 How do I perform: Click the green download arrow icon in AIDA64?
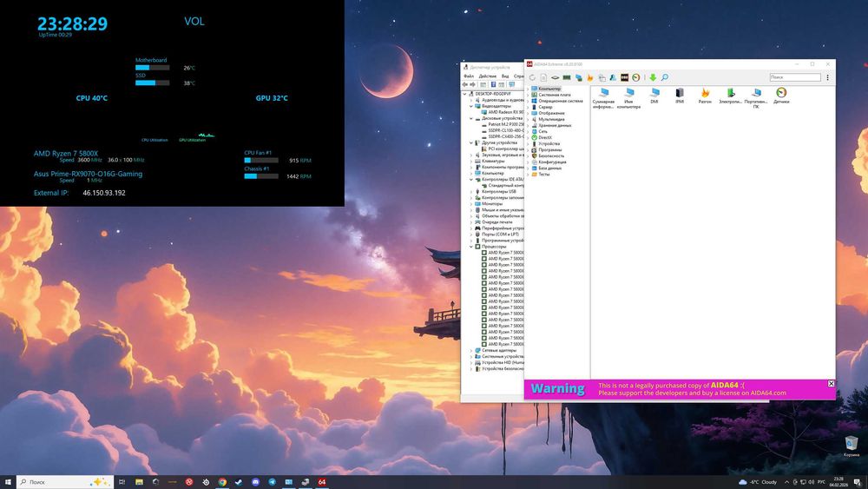[653, 77]
